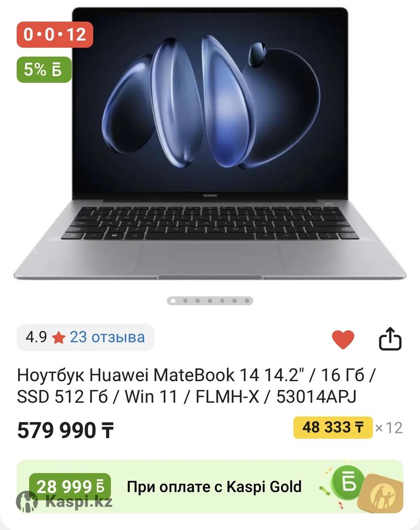Tap the ×12 installment months label
The width and height of the screenshot is (420, 530).
click(389, 428)
